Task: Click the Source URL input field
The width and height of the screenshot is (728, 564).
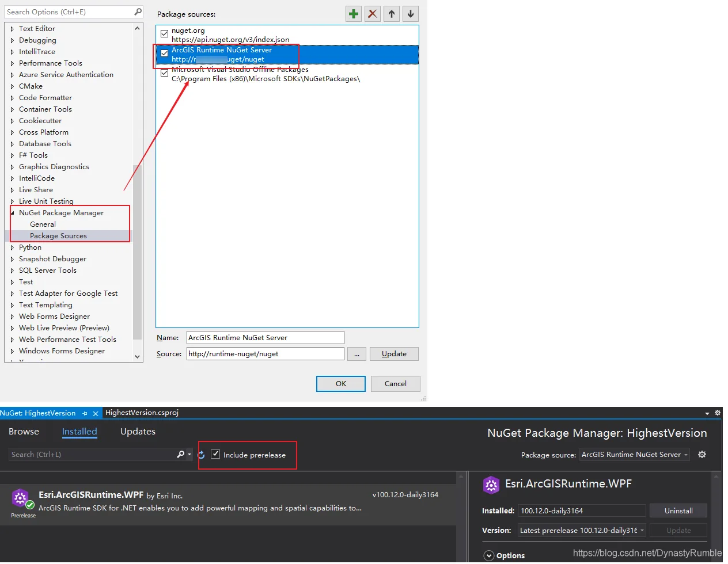Action: pyautogui.click(x=266, y=354)
